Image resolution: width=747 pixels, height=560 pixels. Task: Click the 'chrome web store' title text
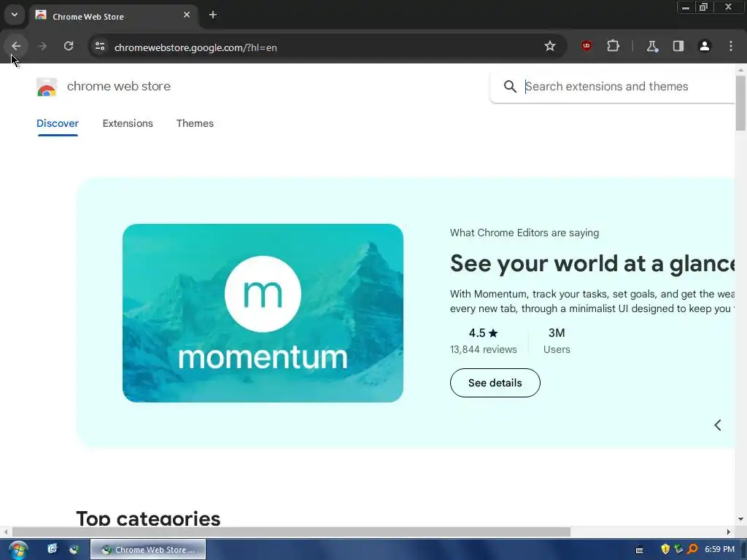click(119, 86)
